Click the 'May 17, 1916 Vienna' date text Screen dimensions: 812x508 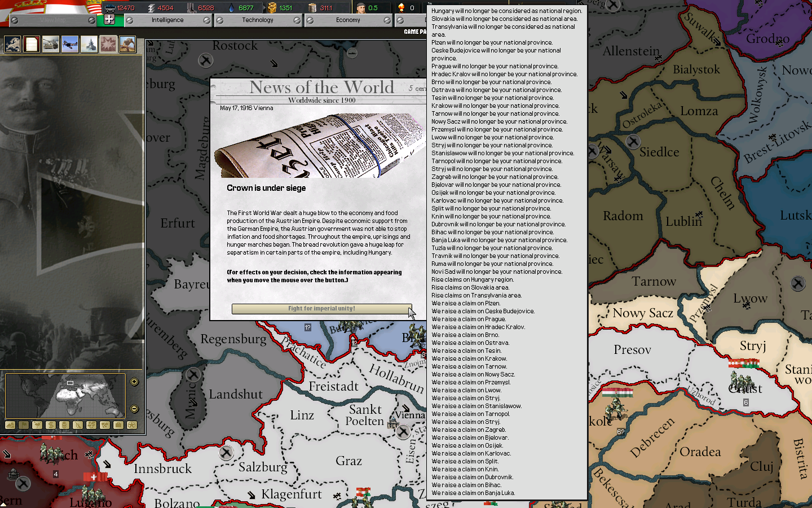[x=246, y=108]
